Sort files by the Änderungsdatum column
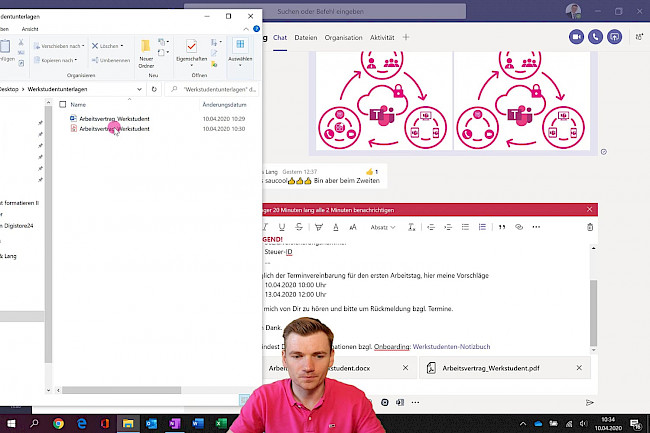The image size is (650, 433). (x=224, y=105)
